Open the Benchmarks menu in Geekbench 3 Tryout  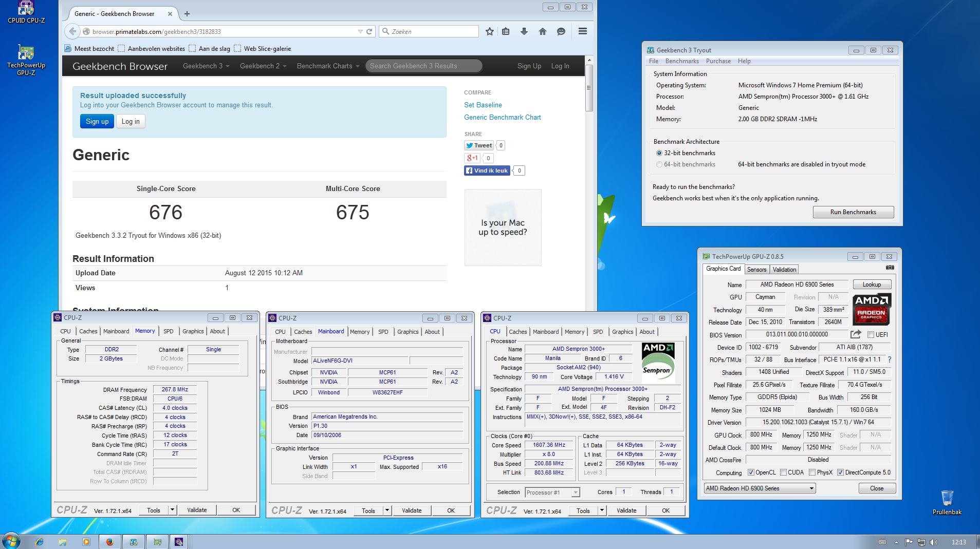click(x=682, y=61)
